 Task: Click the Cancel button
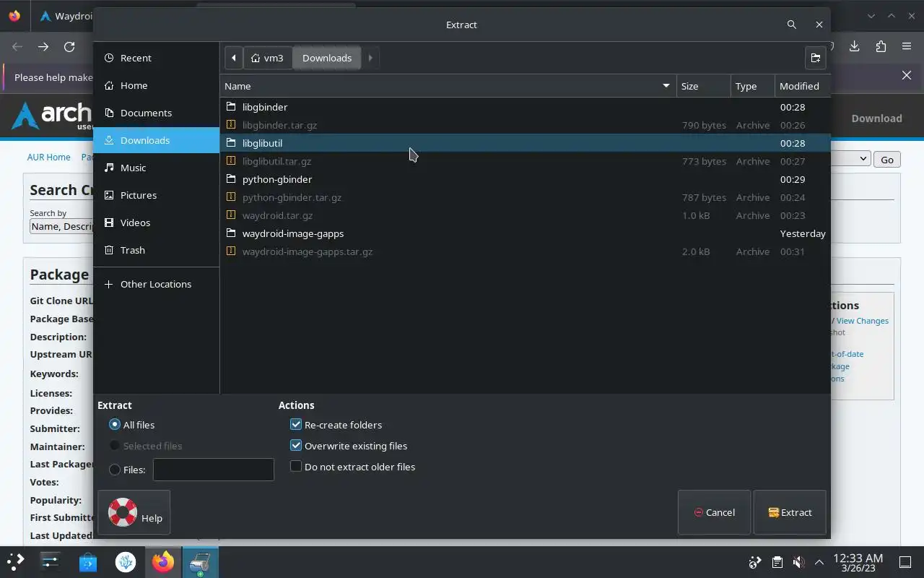pos(714,512)
